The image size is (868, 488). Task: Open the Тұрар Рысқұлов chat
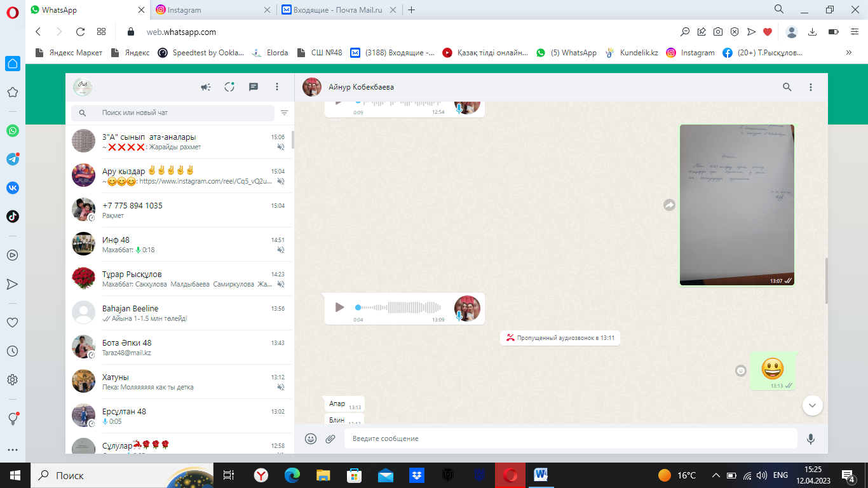coord(180,279)
